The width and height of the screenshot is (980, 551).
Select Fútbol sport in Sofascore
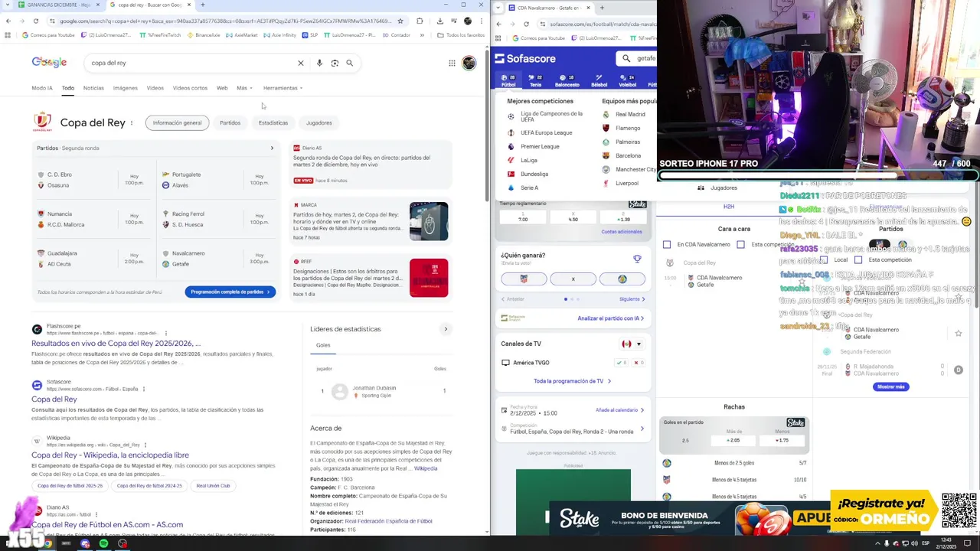(508, 80)
